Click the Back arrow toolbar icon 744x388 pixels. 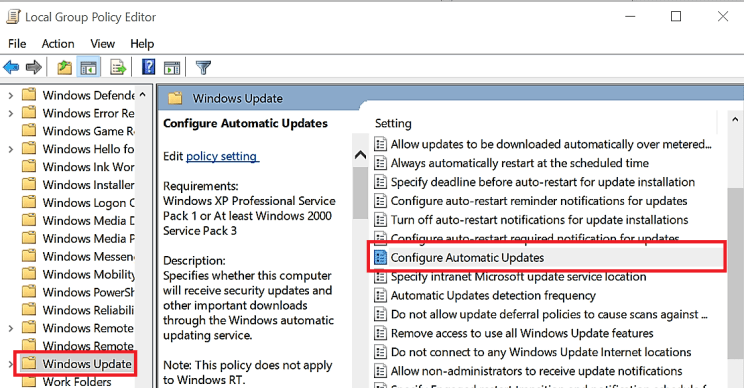[11, 67]
